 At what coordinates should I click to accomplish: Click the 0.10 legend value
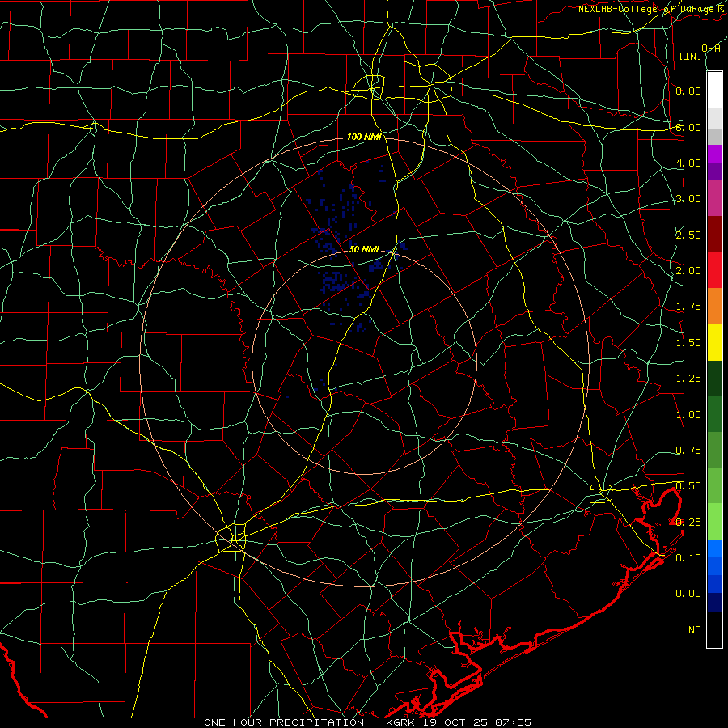(x=688, y=558)
